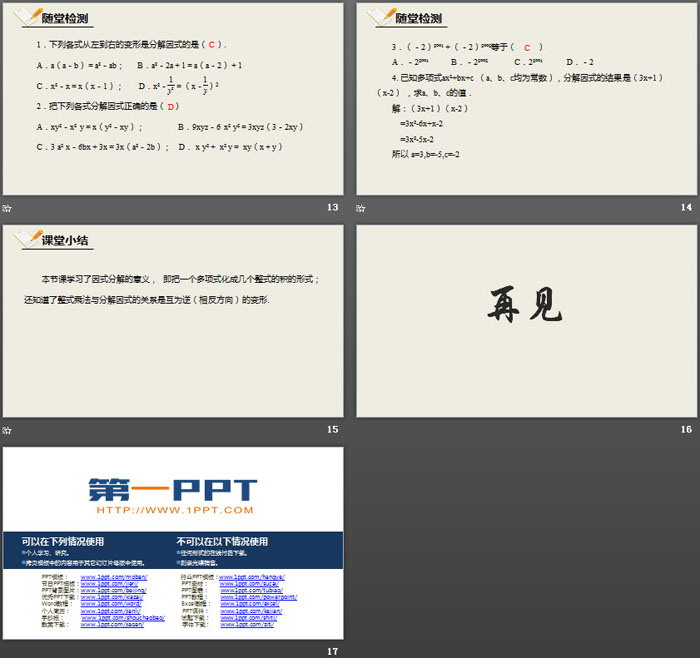700x658 pixels.
Task: Click the transition marker below slide 15
Action: point(8,429)
